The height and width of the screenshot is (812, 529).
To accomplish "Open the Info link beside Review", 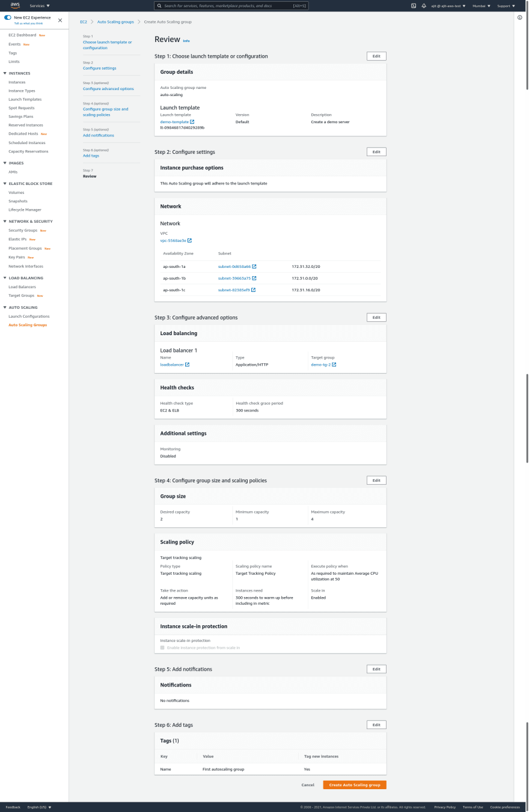I will coord(186,41).
